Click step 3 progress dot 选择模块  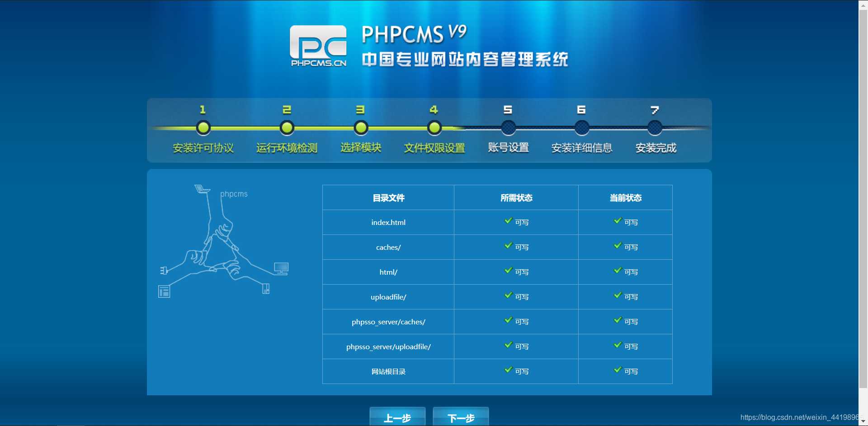point(361,128)
